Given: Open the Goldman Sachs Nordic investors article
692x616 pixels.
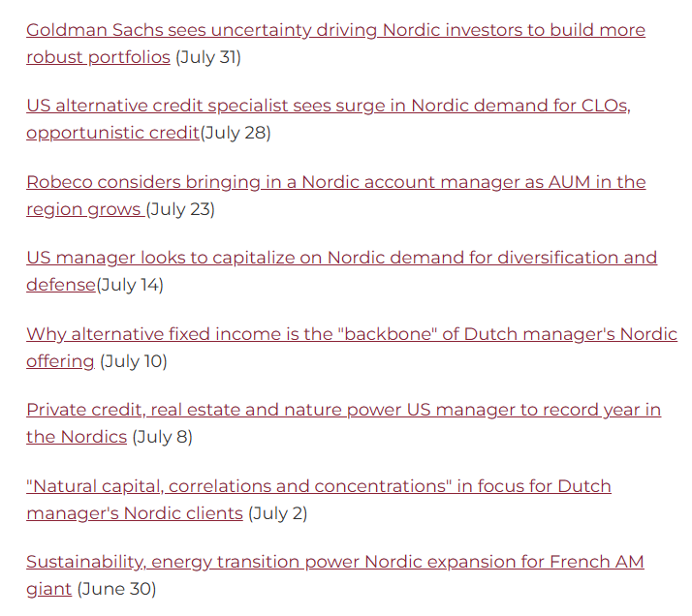Looking at the screenshot, I should [335, 30].
